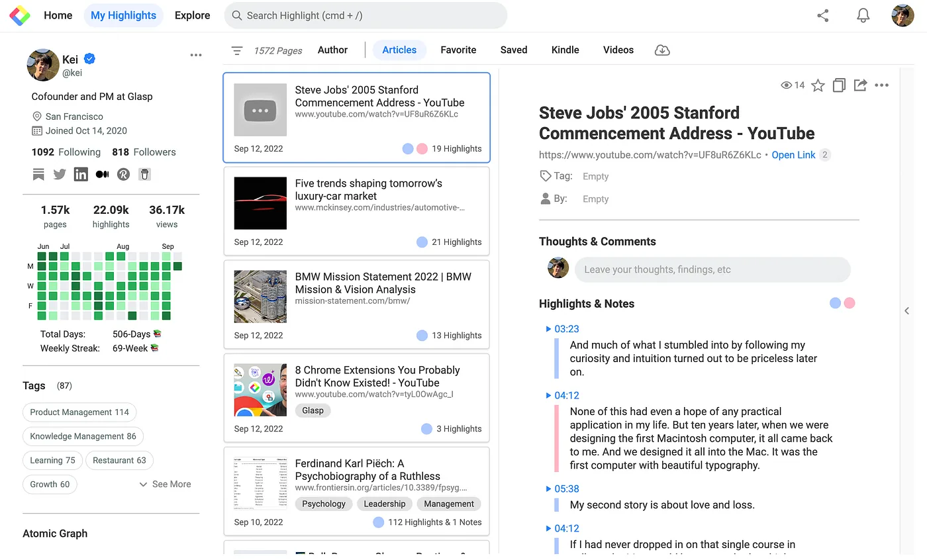Select the Articles filter tab
Screen dimensions: 927x560
(399, 50)
